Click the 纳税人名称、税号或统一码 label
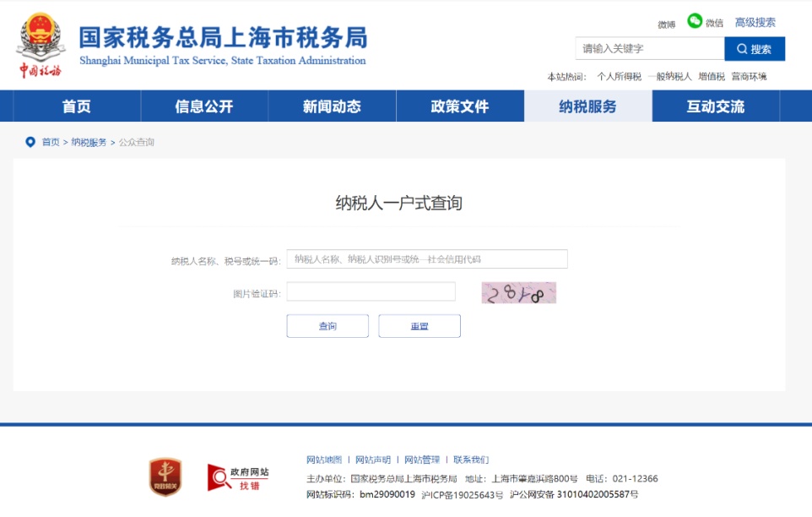 click(x=225, y=261)
